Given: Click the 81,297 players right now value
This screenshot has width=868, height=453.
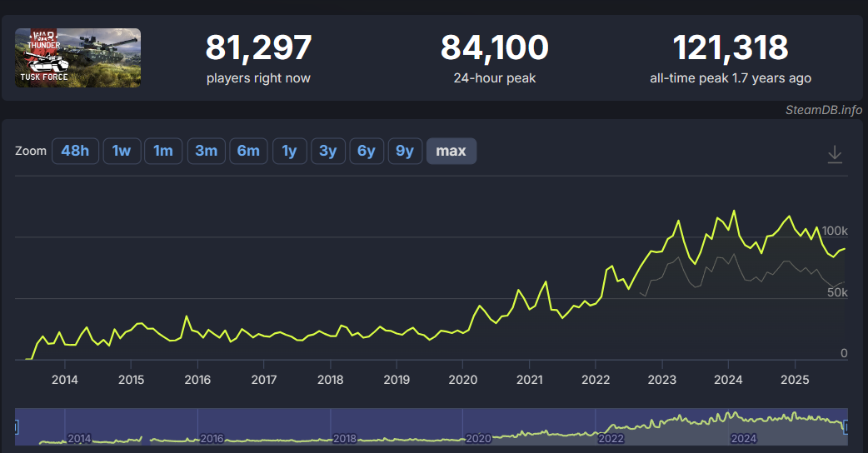Looking at the screenshot, I should tap(258, 47).
